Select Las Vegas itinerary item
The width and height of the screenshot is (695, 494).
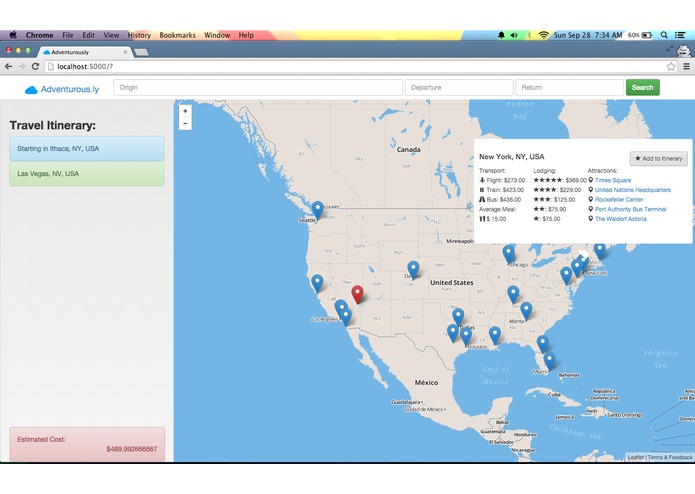coord(87,174)
